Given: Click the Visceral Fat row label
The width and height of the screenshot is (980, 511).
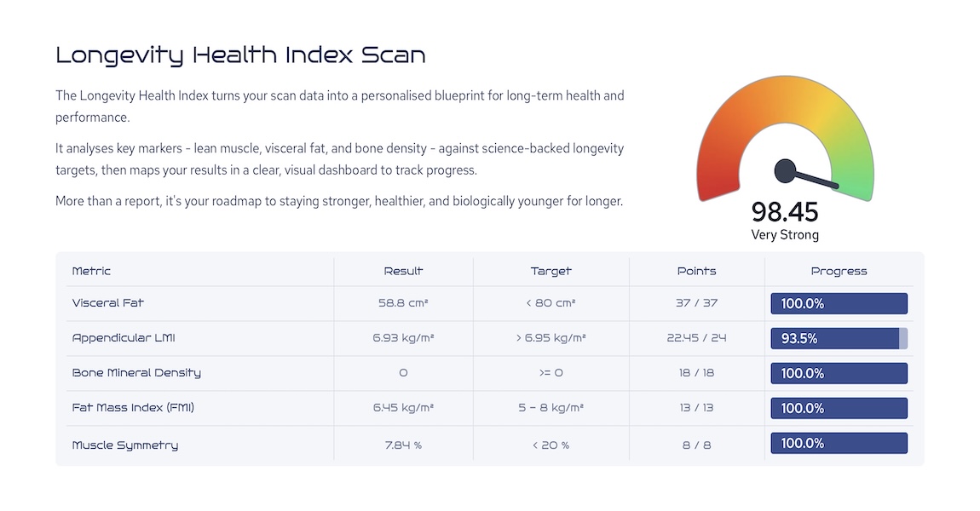Looking at the screenshot, I should pos(107,303).
